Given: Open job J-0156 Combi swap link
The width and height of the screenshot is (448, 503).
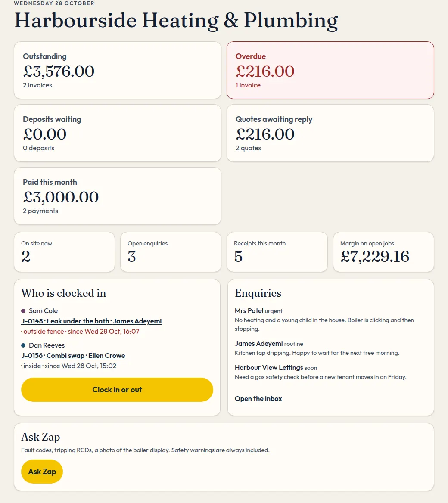Looking at the screenshot, I should pos(73,355).
